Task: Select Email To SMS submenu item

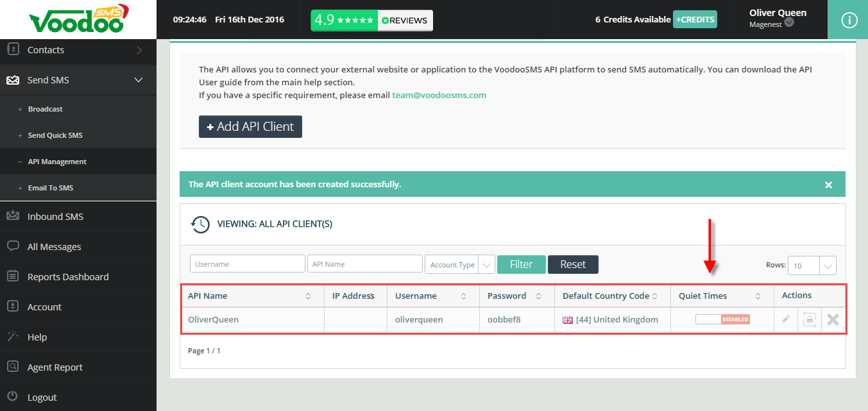Action: (x=51, y=188)
